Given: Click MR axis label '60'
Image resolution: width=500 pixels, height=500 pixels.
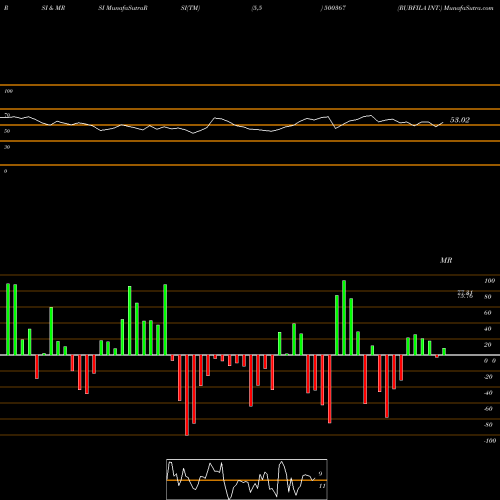Looking at the screenshot, I should click(488, 313).
